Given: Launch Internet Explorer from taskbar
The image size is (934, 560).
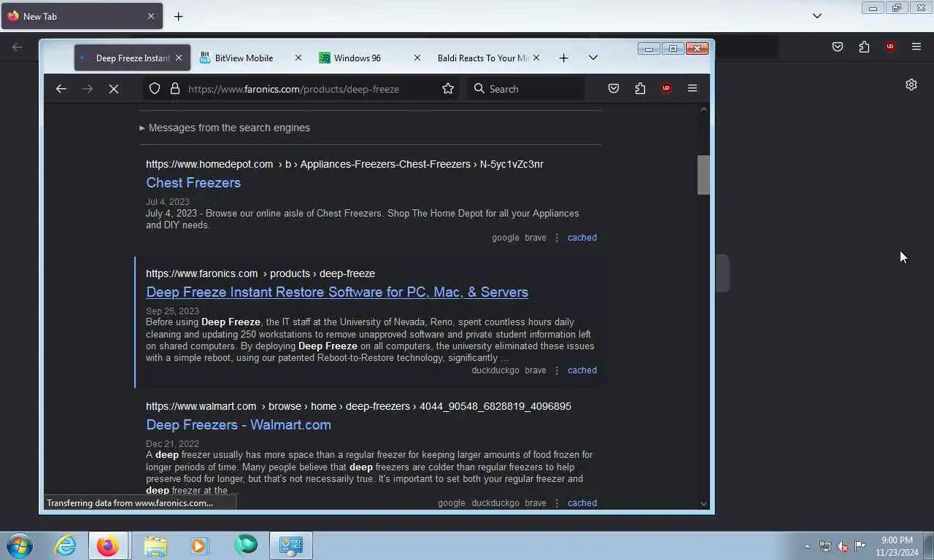Looking at the screenshot, I should [66, 545].
